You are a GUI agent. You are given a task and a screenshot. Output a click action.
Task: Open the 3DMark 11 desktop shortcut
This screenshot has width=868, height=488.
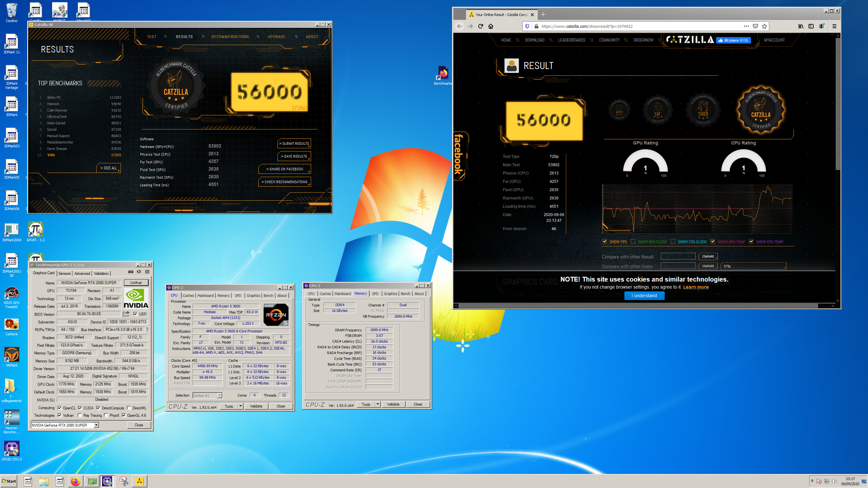tap(12, 44)
